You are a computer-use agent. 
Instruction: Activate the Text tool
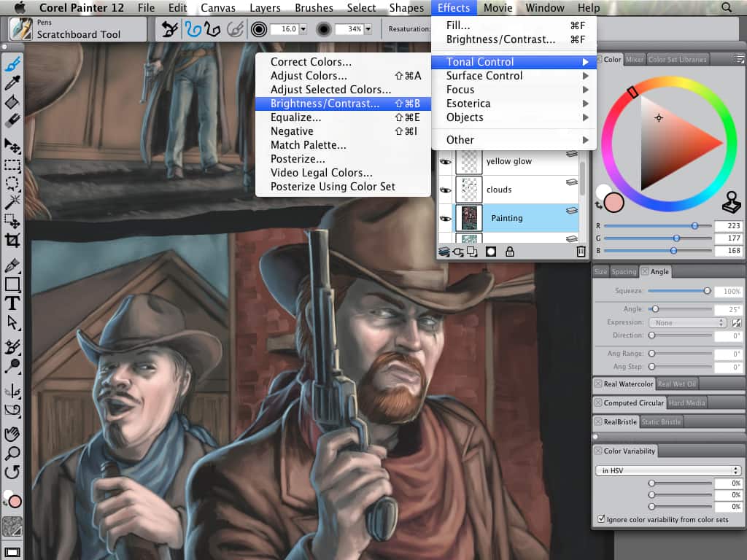click(12, 303)
